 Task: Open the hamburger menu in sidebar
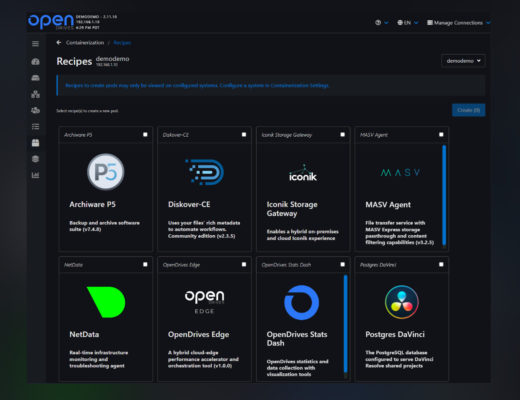(x=35, y=44)
